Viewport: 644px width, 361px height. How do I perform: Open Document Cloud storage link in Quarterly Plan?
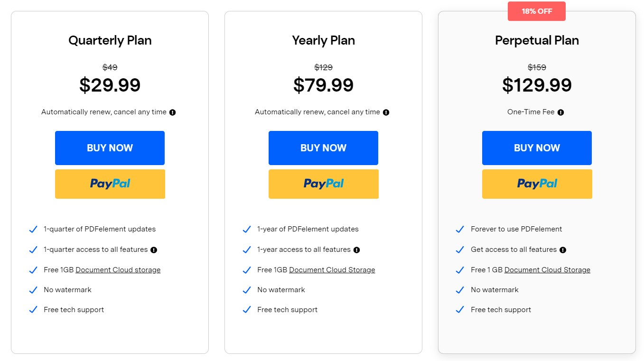pyautogui.click(x=118, y=270)
